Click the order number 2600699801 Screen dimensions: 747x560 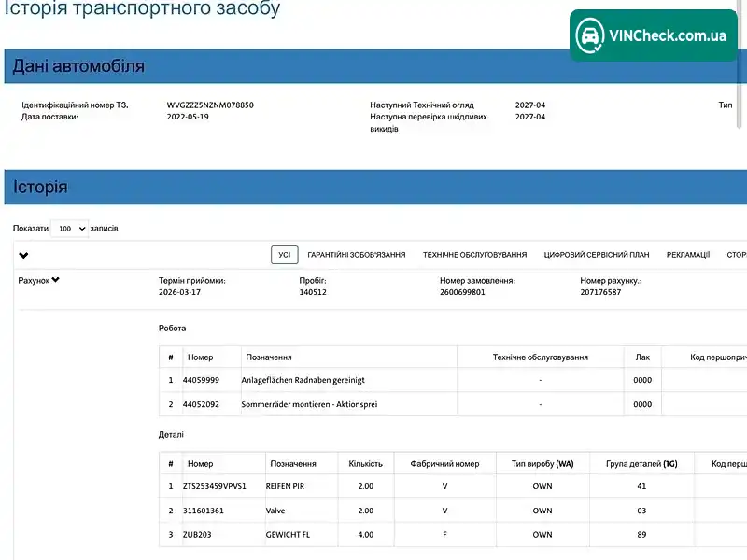(x=462, y=292)
